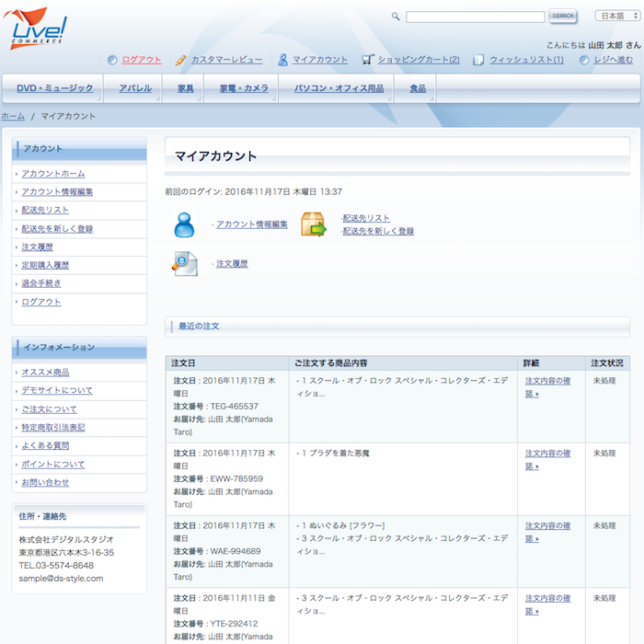The width and height of the screenshot is (644, 644).
Task: Click the Live! Commerce logo
Action: tap(39, 27)
